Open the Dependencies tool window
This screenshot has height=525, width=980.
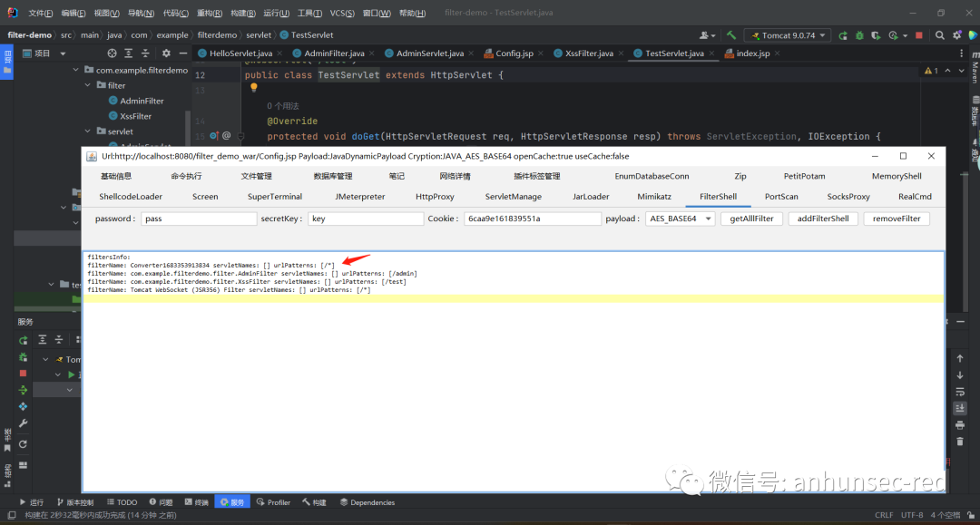pyautogui.click(x=367, y=502)
